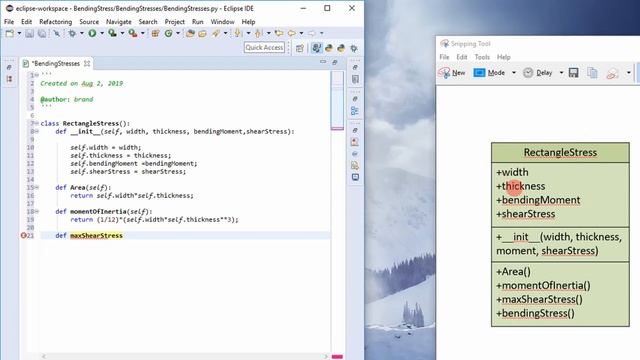The height and width of the screenshot is (360, 640).
Task: Go to next annotation arrow icon
Action: tap(238, 33)
